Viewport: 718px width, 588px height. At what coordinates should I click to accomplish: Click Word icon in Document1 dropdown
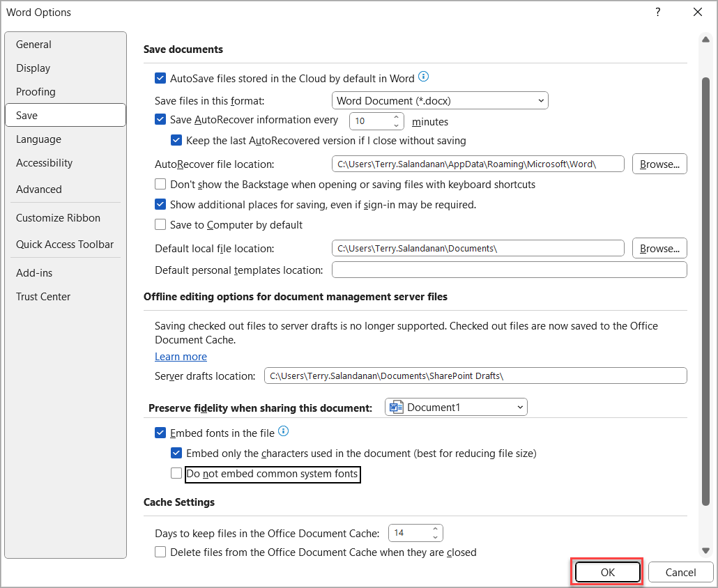pos(396,407)
